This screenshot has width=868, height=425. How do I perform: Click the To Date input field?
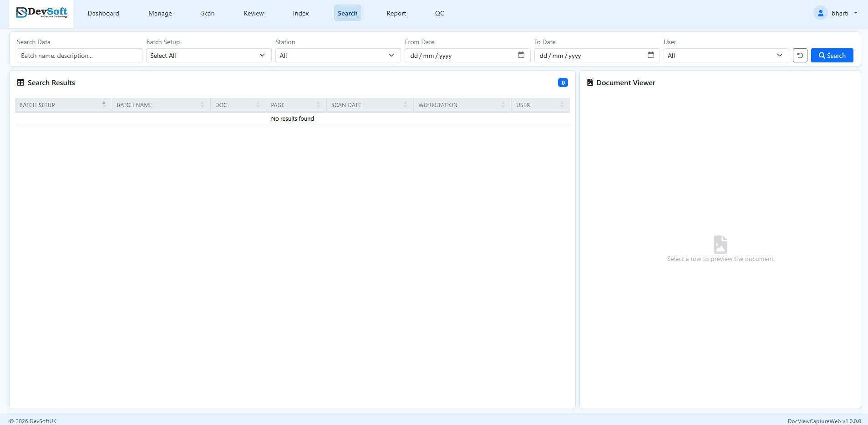point(597,56)
